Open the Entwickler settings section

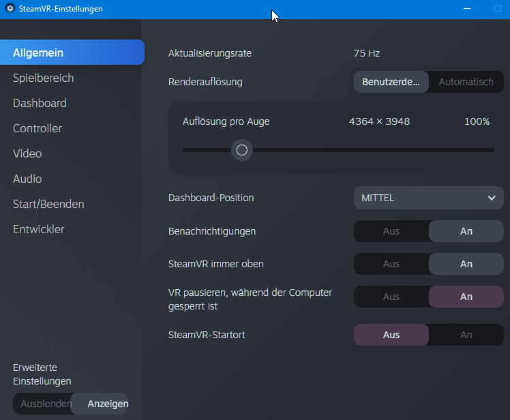click(38, 229)
